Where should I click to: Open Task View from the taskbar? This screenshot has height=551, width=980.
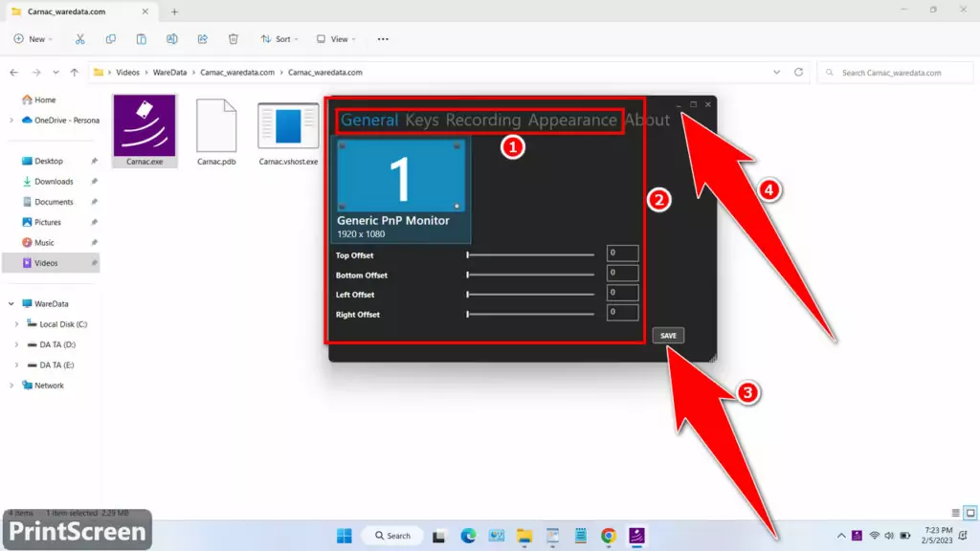[x=438, y=536]
